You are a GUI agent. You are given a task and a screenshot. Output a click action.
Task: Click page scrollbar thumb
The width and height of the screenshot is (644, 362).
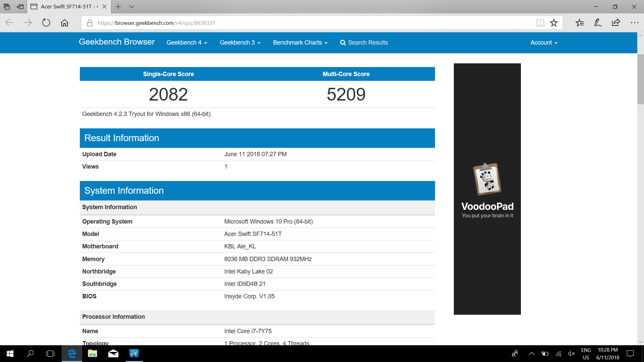640,79
